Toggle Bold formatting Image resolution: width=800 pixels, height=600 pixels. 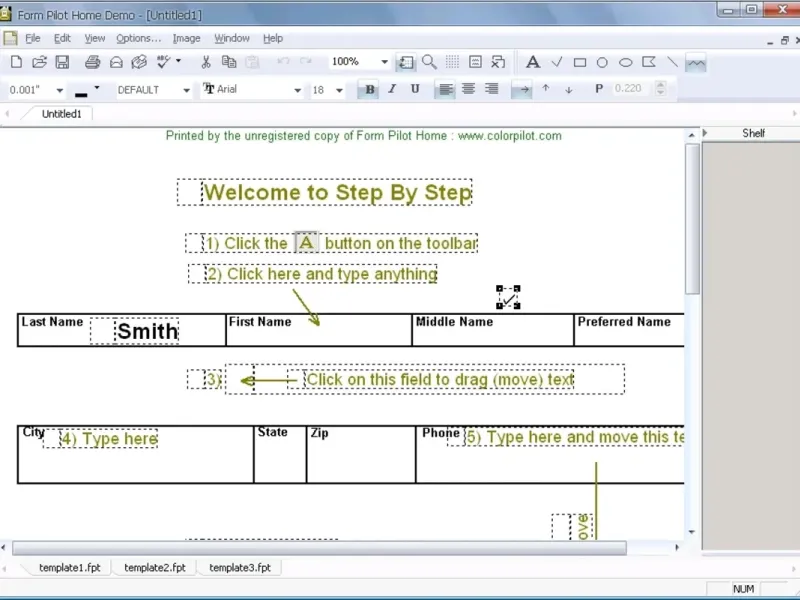369,90
